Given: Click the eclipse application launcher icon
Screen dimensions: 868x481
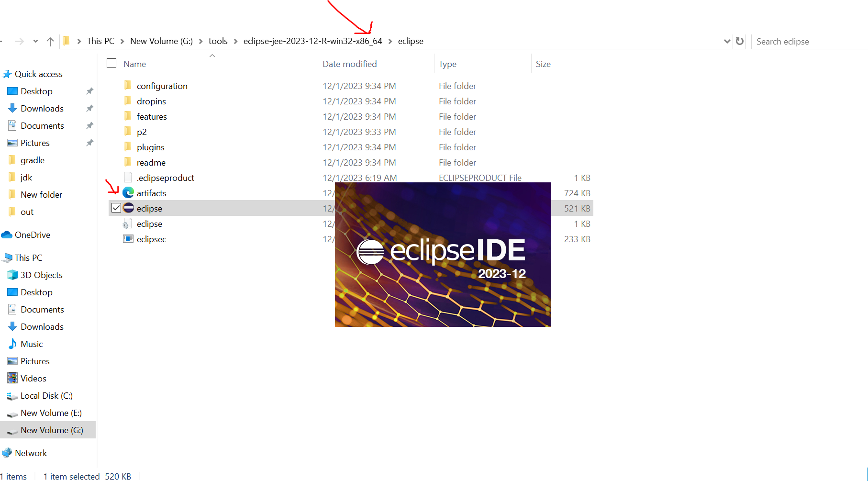Looking at the screenshot, I should 128,208.
